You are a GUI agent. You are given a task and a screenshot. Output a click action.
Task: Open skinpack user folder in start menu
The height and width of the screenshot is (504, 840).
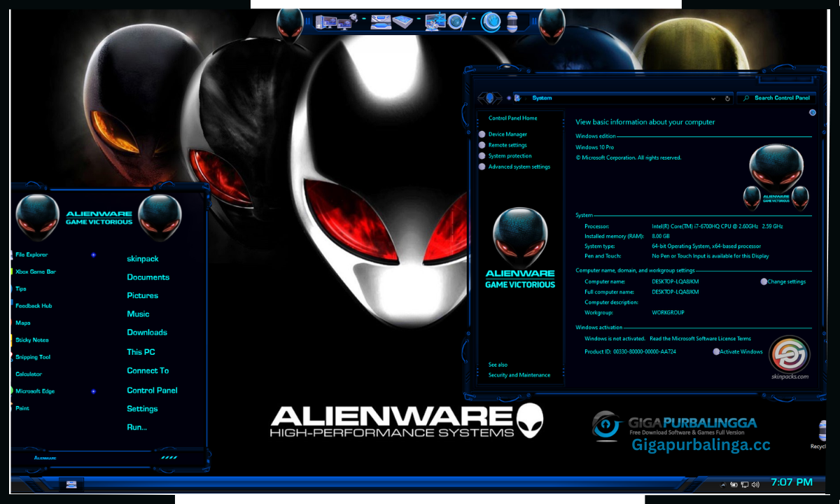143,258
